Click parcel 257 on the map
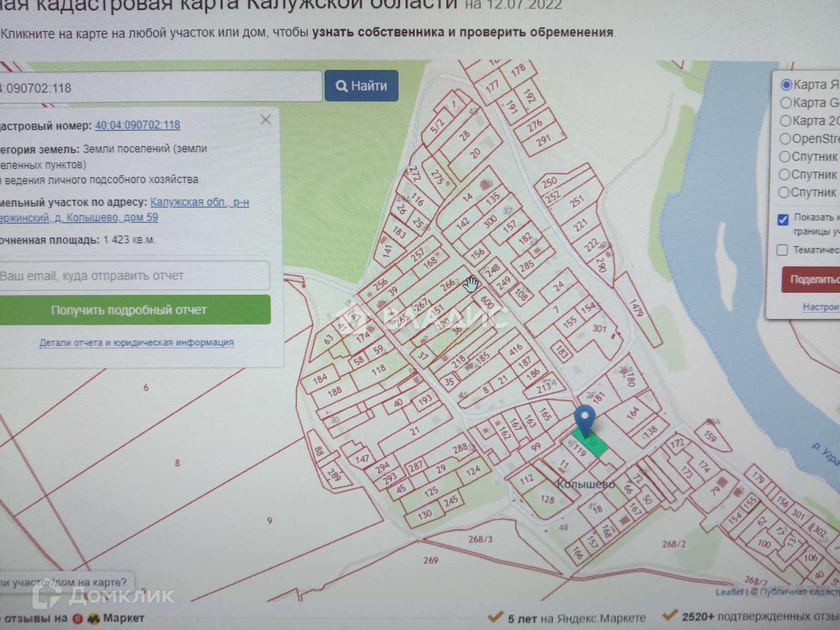Screen dimensions: 840x630 coord(417,255)
